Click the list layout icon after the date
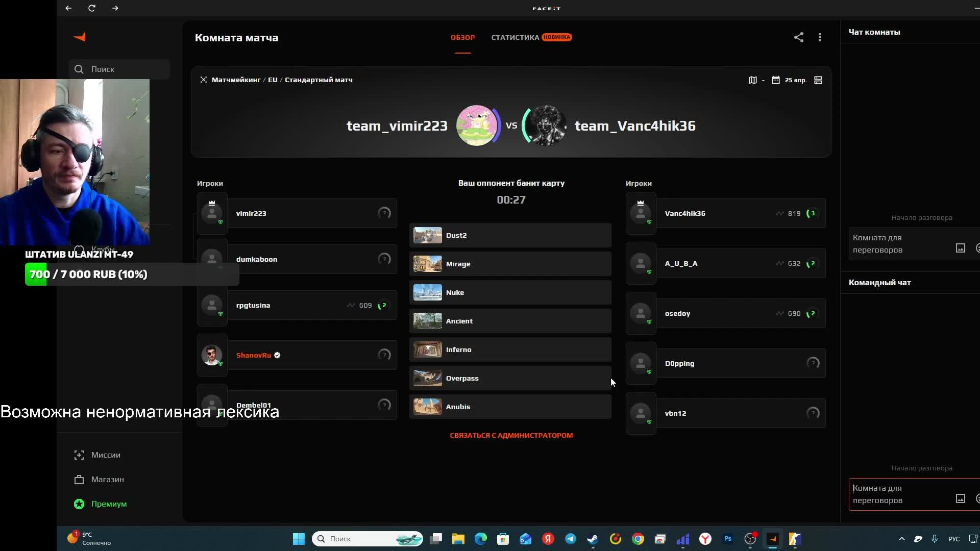This screenshot has width=980, height=551. 818,80
